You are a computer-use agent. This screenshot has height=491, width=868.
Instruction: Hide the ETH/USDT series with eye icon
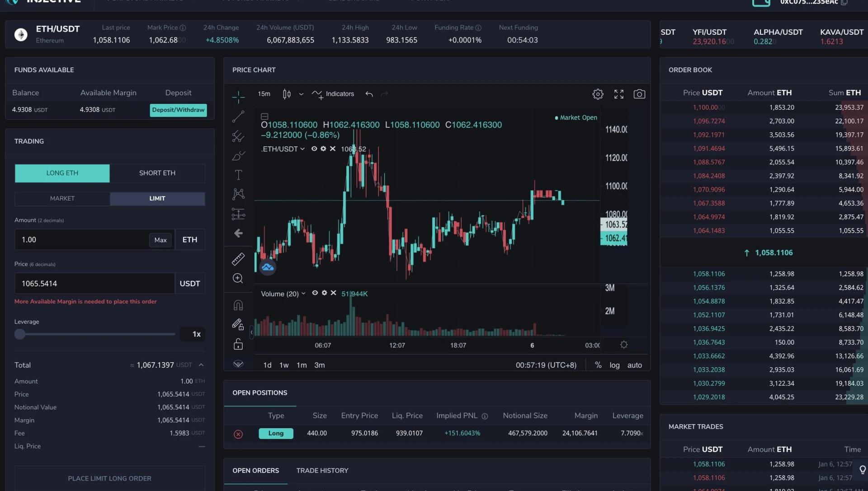pos(314,149)
